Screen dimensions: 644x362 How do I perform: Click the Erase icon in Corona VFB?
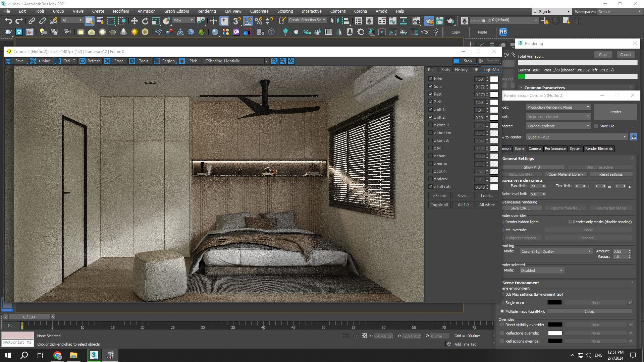tap(107, 61)
